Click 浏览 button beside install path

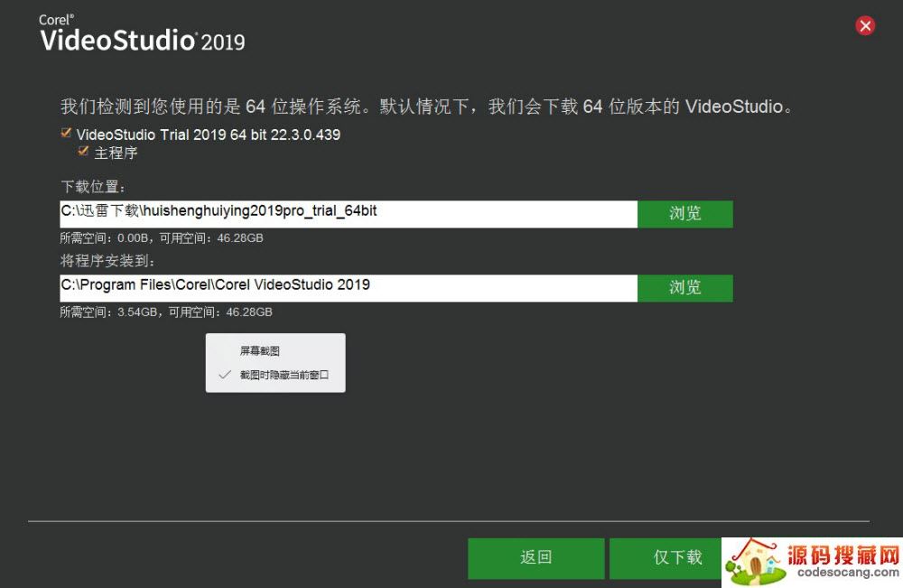pos(685,288)
